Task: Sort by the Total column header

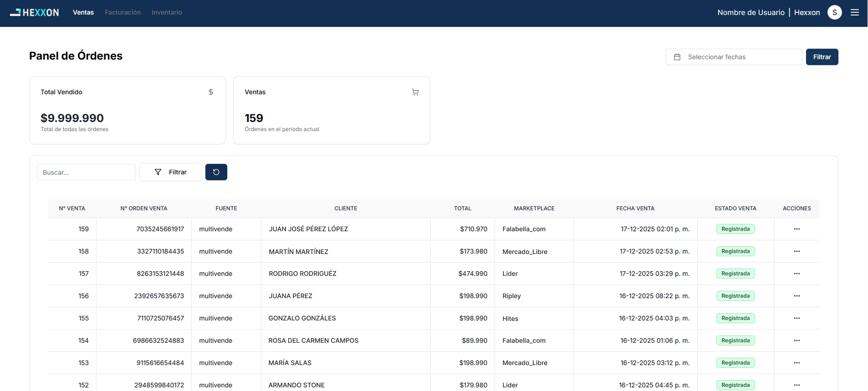Action: pyautogui.click(x=462, y=208)
